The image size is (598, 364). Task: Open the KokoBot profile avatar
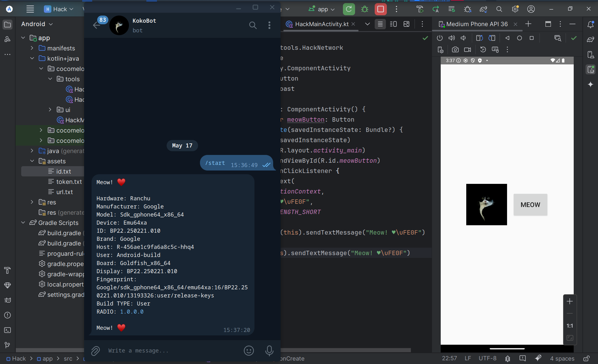(119, 25)
